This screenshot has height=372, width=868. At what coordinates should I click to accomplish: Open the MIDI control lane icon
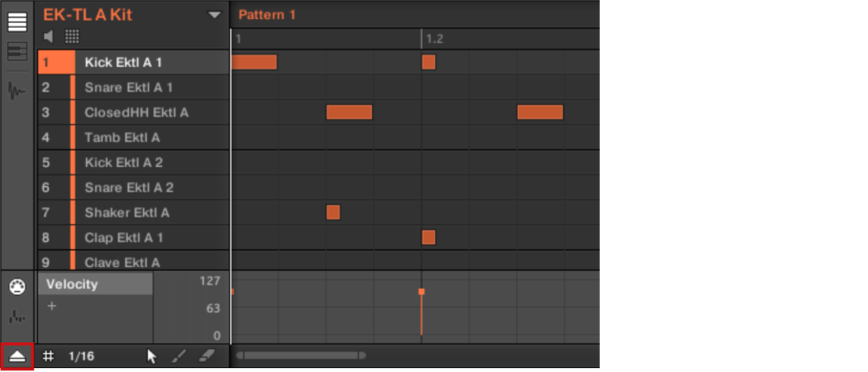[17, 287]
